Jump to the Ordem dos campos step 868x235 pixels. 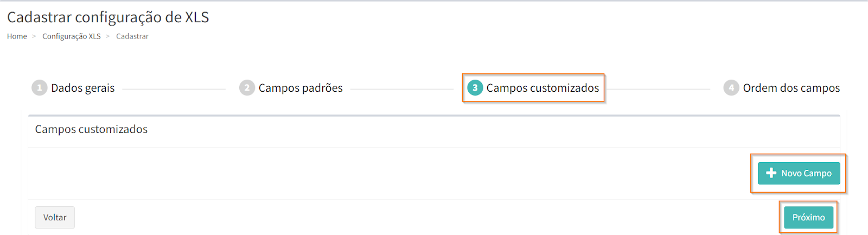coord(791,88)
